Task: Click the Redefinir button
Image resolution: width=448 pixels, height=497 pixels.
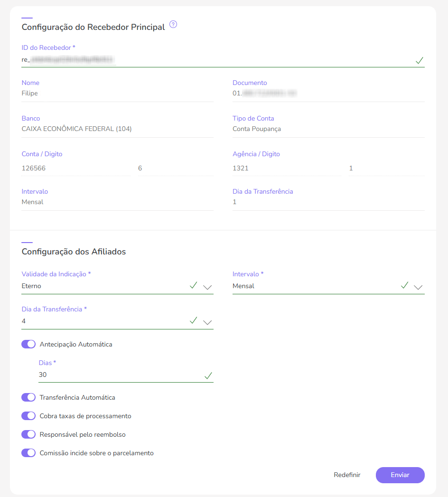Action: (x=347, y=475)
